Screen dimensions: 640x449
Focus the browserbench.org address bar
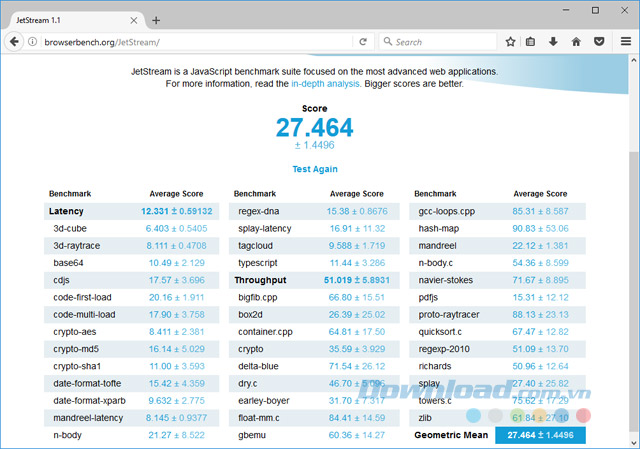point(196,42)
